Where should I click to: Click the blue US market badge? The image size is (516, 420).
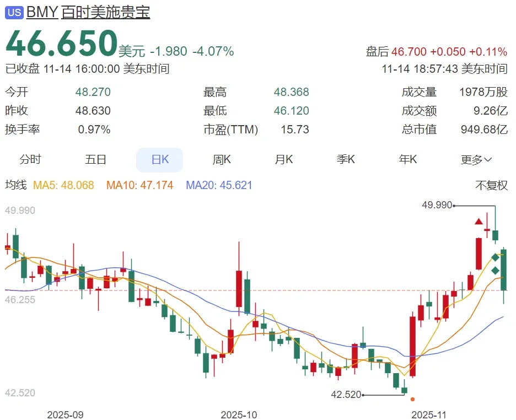[14, 12]
